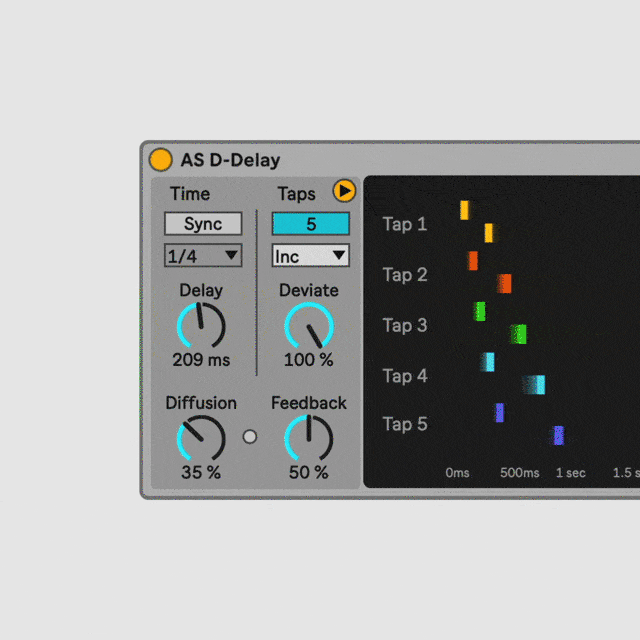Toggle the AS D-Delay device power button
The image size is (640, 640).
click(160, 160)
